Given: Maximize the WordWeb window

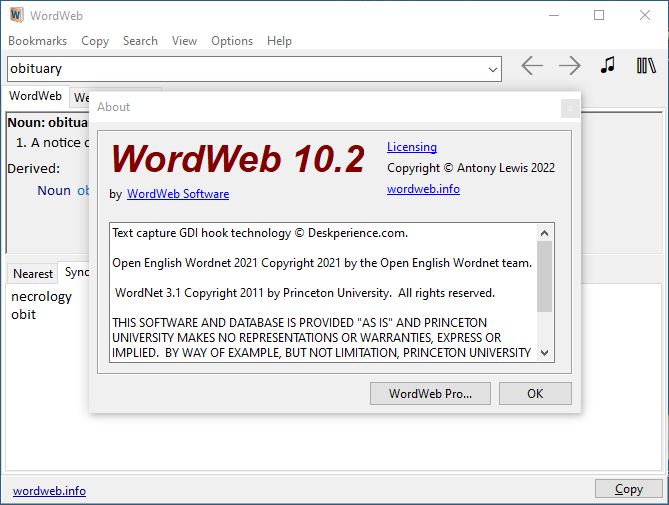Looking at the screenshot, I should (x=599, y=15).
